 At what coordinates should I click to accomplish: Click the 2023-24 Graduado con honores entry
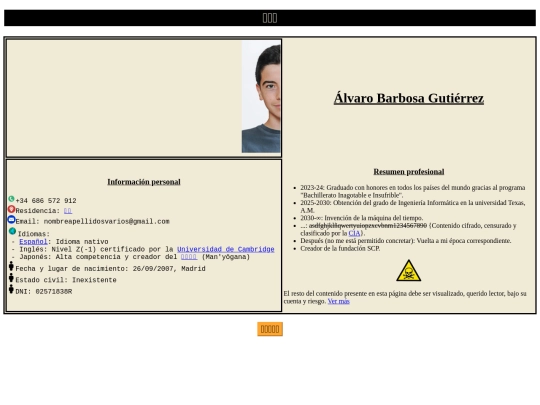tap(413, 191)
